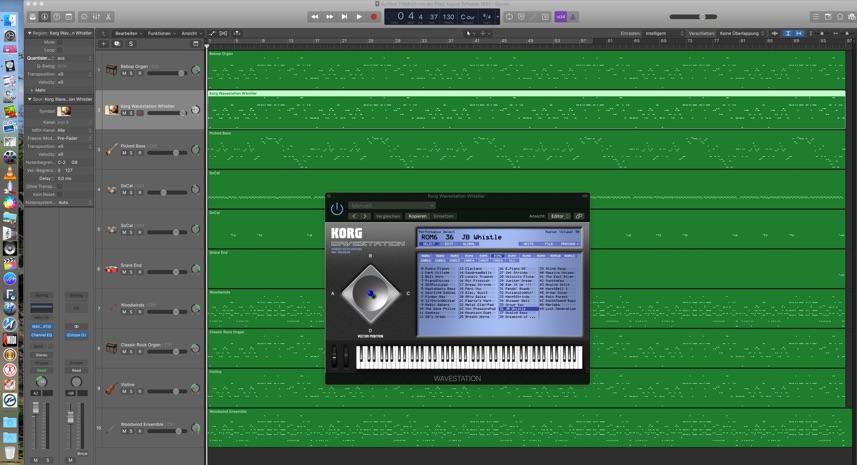This screenshot has width=857, height=465.
Task: Solo the Picked Bass track
Action: (131, 153)
